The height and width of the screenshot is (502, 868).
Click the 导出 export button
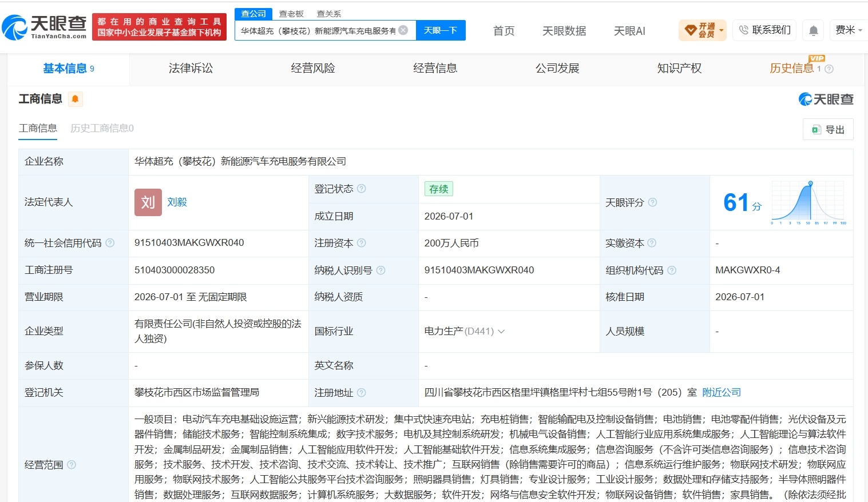click(828, 130)
